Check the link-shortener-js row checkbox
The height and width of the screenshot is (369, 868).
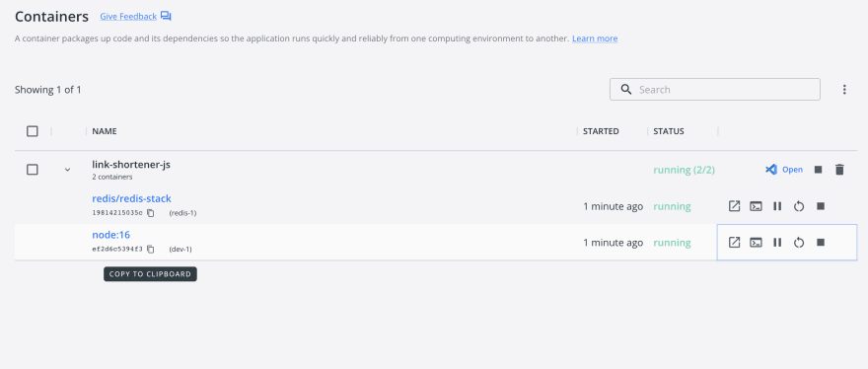coord(33,170)
